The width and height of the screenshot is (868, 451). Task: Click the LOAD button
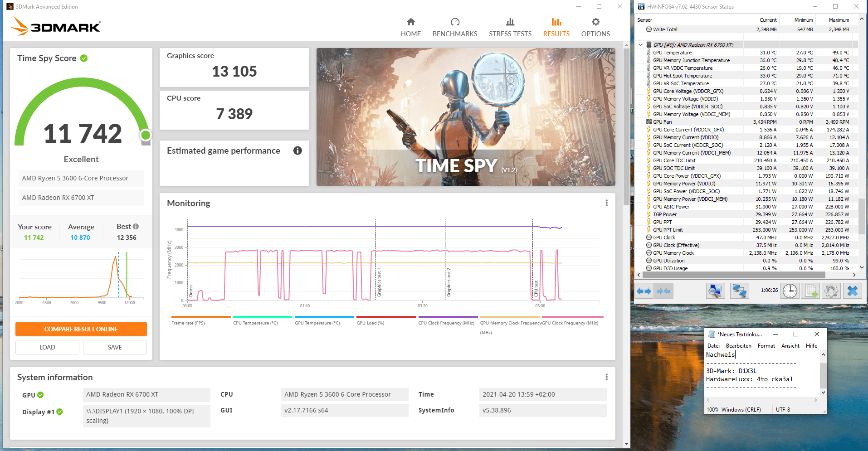[47, 347]
